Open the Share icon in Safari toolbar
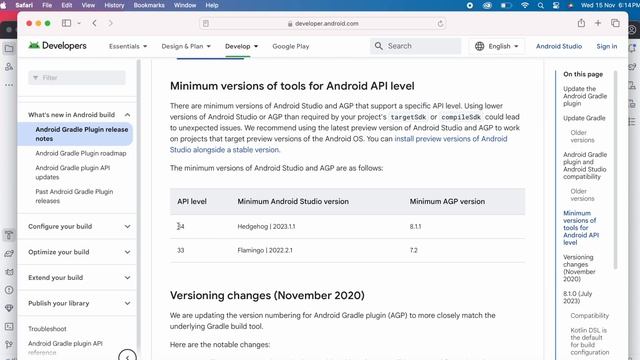Image resolution: width=640 pixels, height=360 pixels. pyautogui.click(x=581, y=23)
